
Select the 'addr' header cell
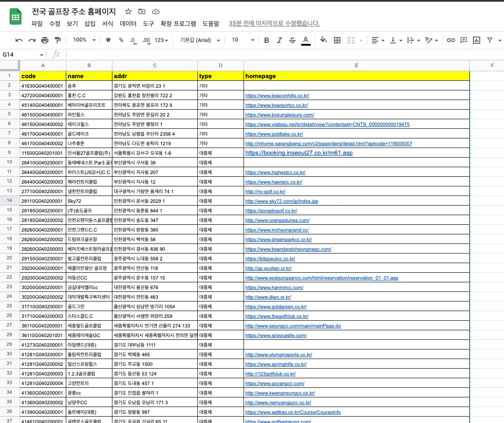[x=155, y=76]
